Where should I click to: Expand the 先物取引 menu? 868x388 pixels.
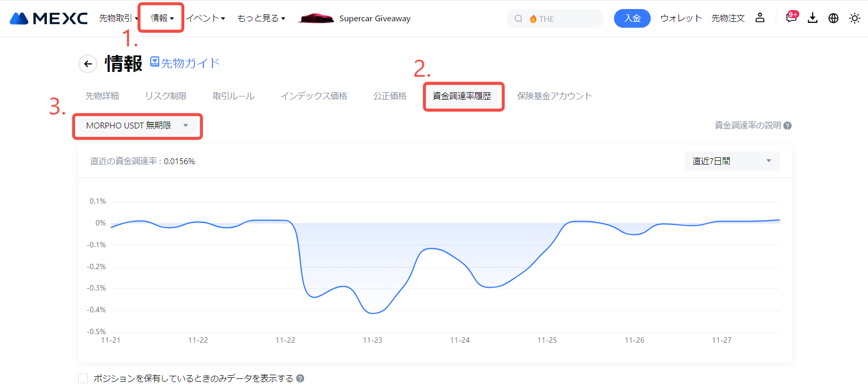118,18
